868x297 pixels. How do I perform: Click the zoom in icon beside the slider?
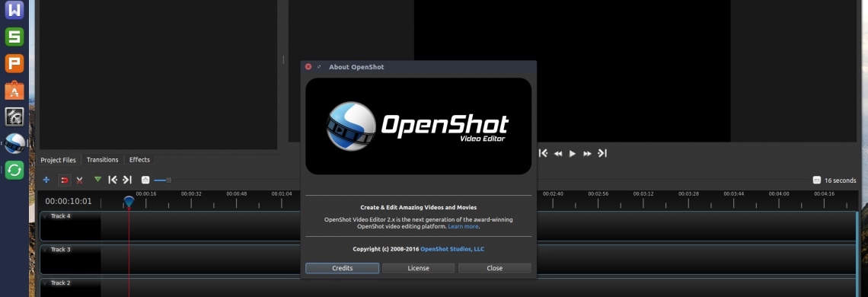[145, 180]
